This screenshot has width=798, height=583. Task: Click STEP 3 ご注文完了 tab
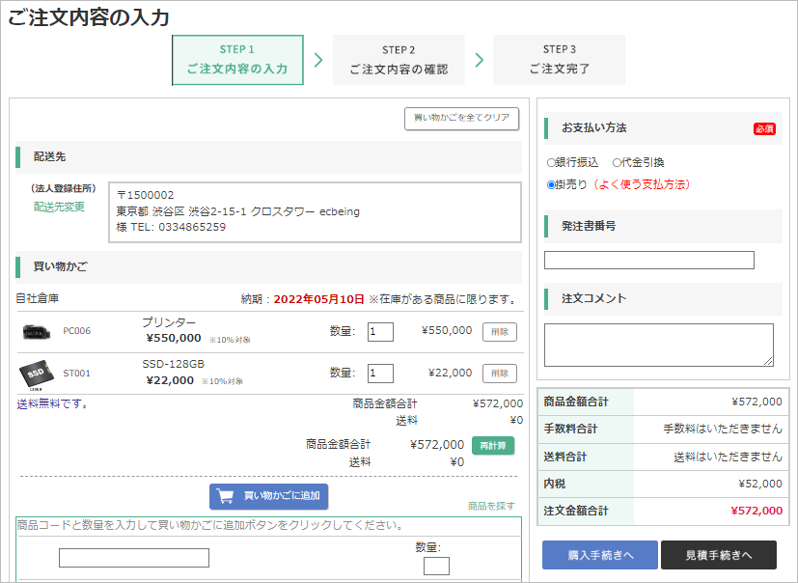click(559, 60)
